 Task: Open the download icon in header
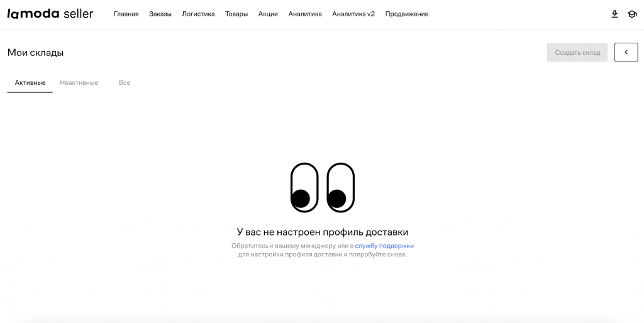coord(614,14)
